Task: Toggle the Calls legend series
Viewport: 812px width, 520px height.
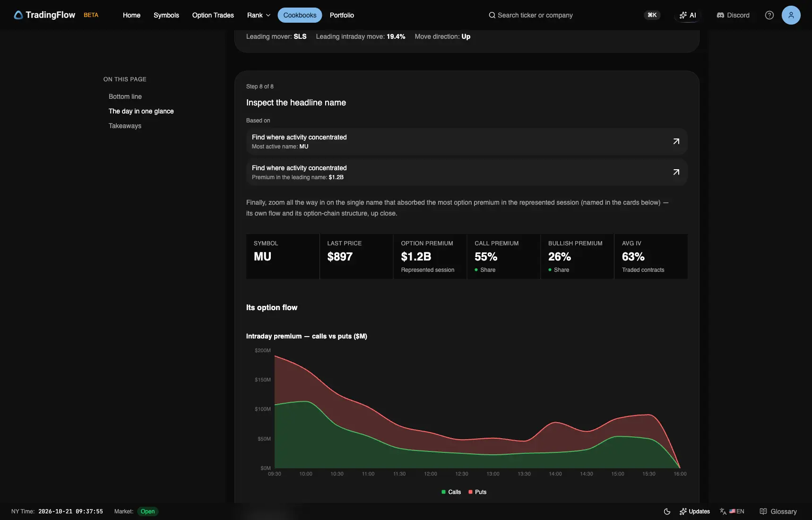Action: click(451, 492)
